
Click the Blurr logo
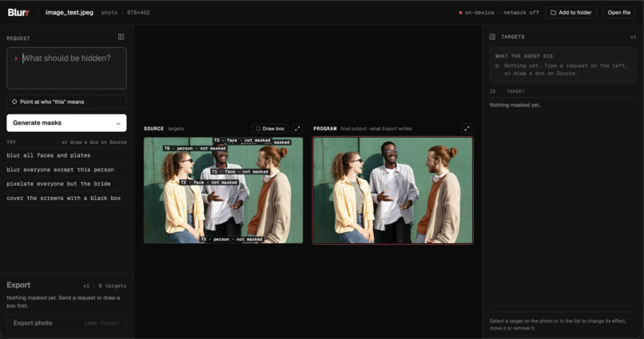(18, 12)
